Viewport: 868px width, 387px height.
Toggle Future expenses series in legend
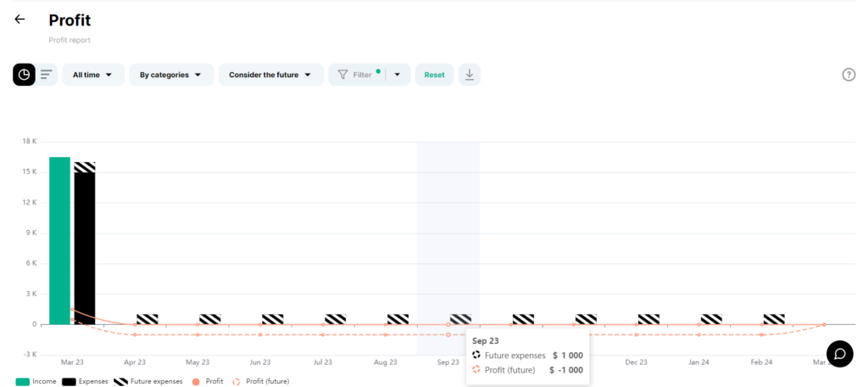click(x=147, y=381)
